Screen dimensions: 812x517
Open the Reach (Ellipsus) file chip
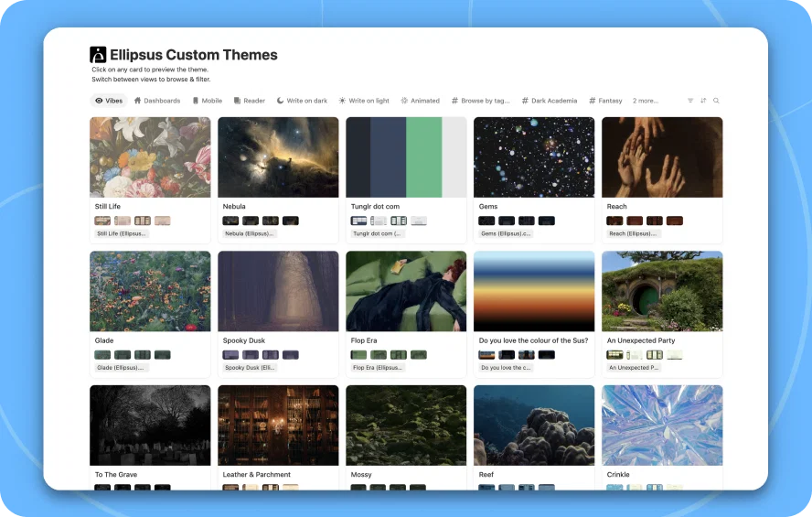pos(633,233)
